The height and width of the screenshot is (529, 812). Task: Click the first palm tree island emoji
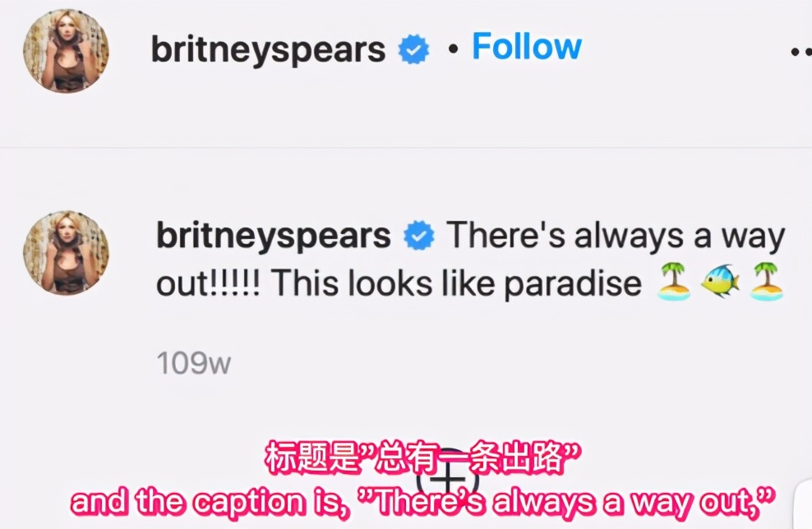[673, 283]
